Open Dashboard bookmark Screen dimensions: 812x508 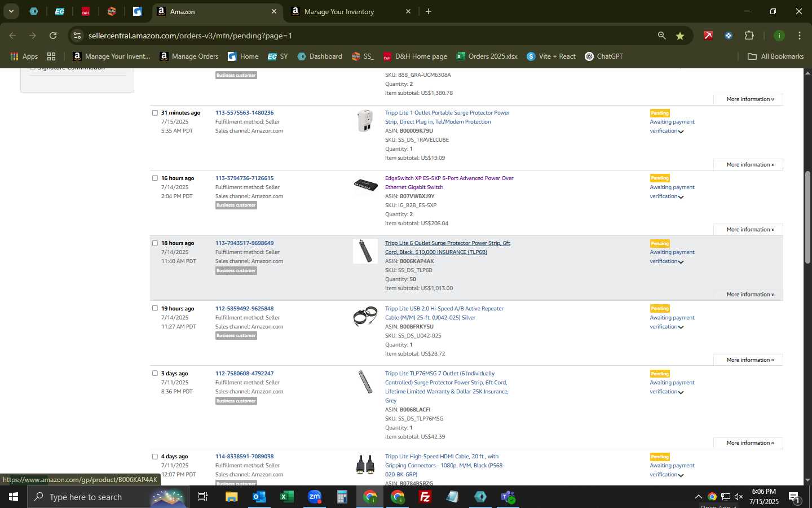click(x=320, y=56)
